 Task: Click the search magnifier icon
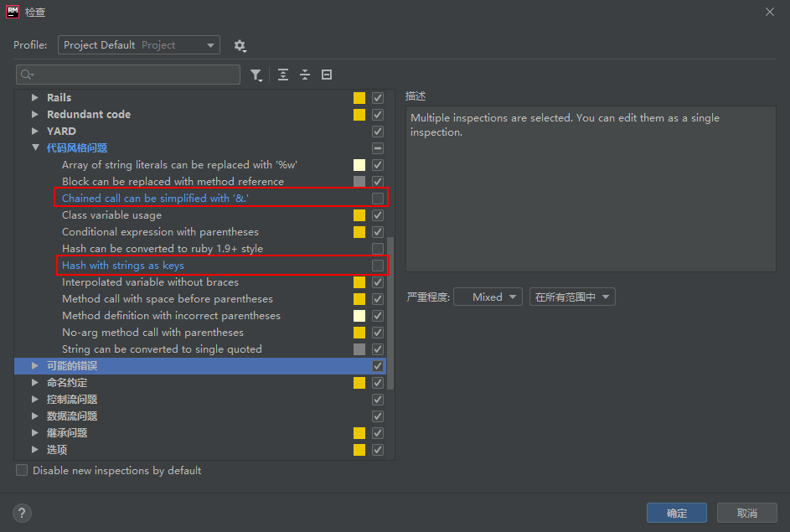[27, 75]
